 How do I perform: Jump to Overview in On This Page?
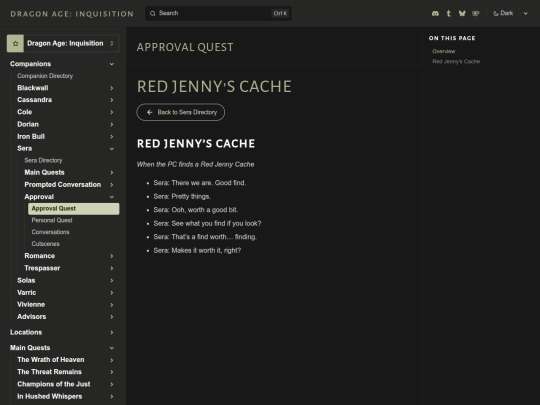pyautogui.click(x=444, y=51)
